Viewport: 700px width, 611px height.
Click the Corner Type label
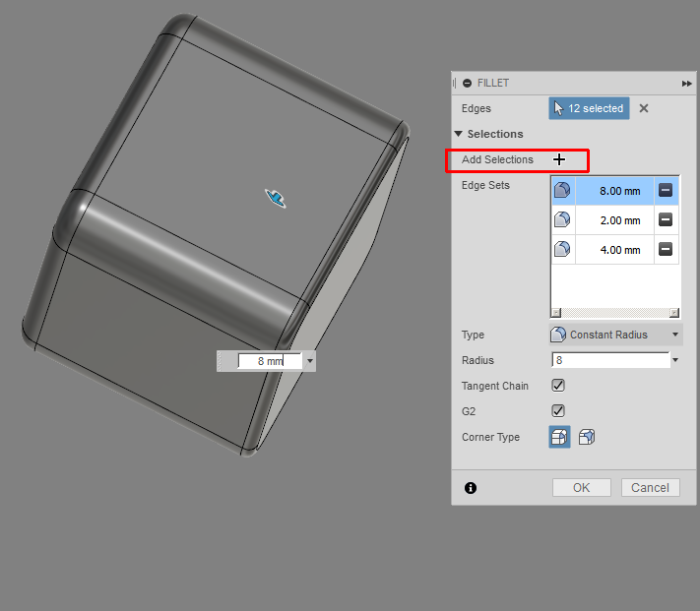pyautogui.click(x=490, y=437)
